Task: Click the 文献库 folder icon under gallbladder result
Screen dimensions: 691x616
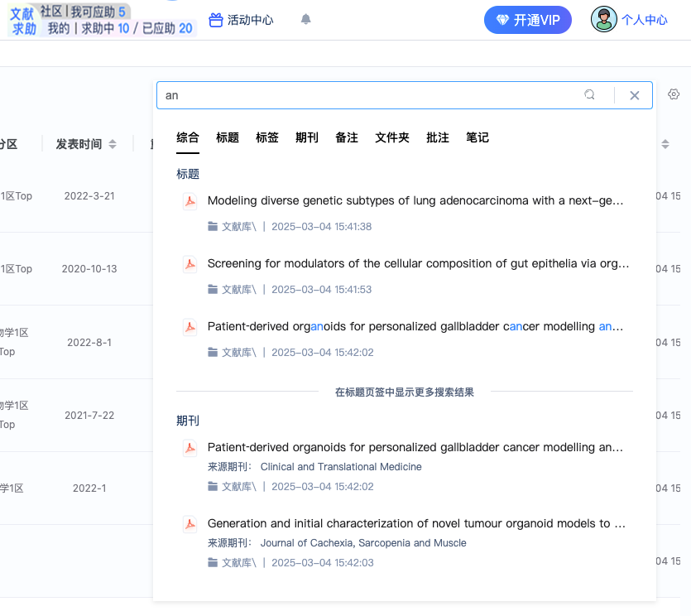Action: pyautogui.click(x=214, y=352)
